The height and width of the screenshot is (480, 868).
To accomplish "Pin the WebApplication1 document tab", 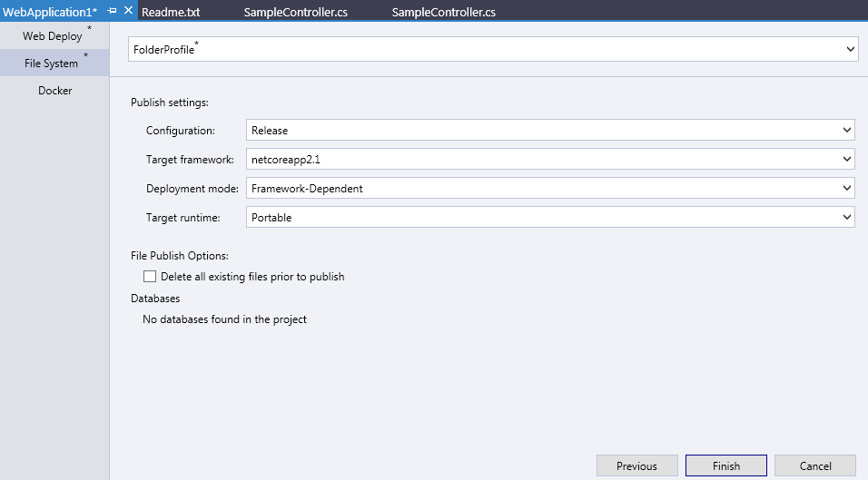I will tap(113, 10).
